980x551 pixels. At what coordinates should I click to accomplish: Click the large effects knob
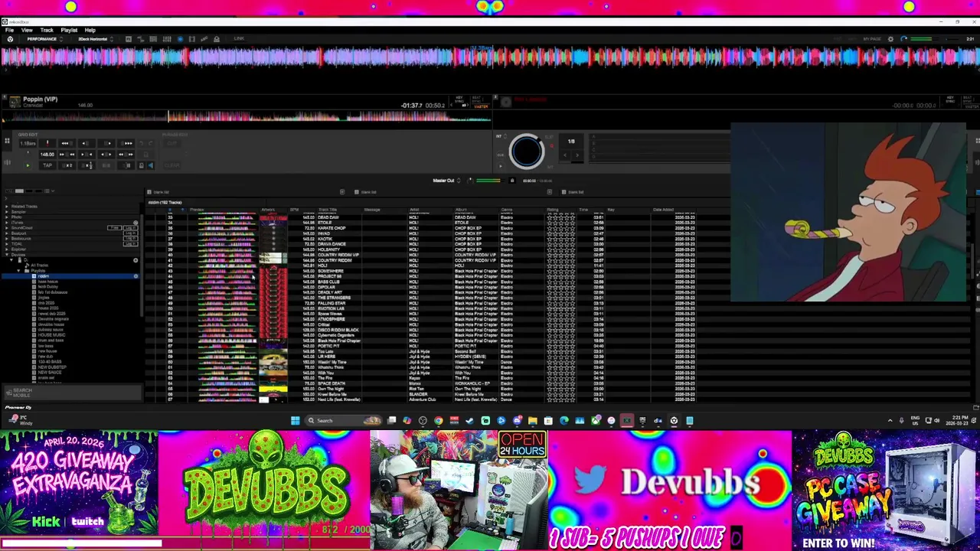pos(526,151)
